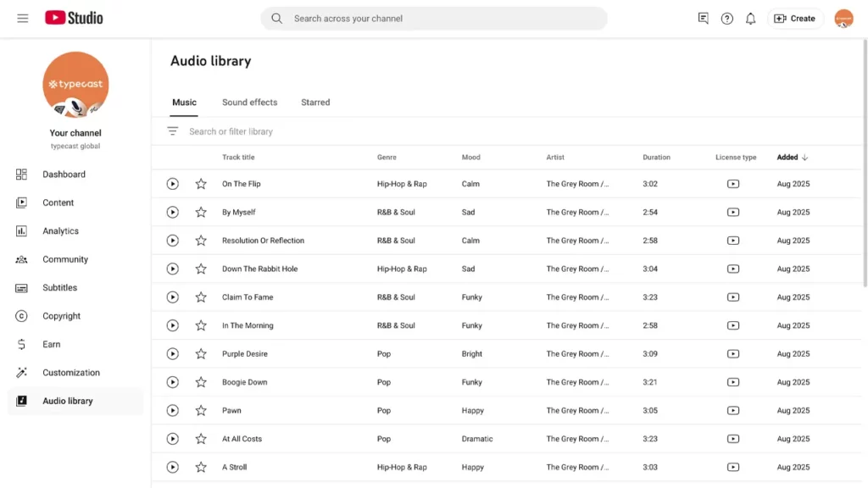Play the track In The Morning
This screenshot has width=868, height=488.
(x=173, y=325)
